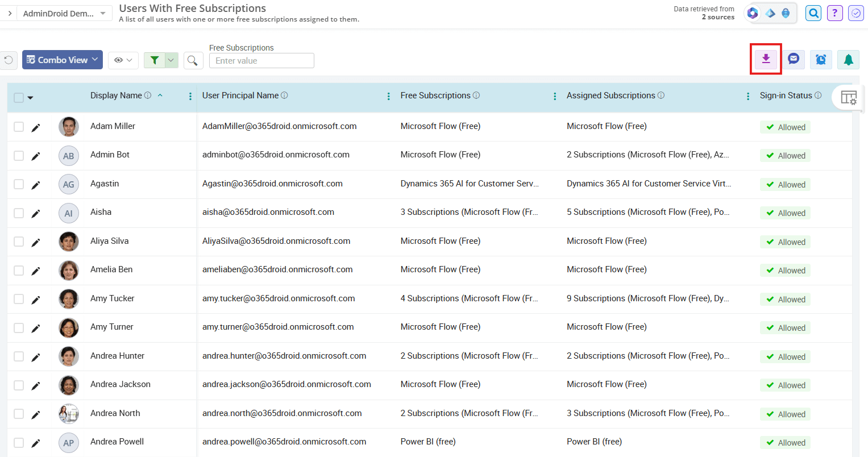Image resolution: width=868 pixels, height=457 pixels.
Task: Click the schedule alarm clock icon
Action: click(x=821, y=59)
